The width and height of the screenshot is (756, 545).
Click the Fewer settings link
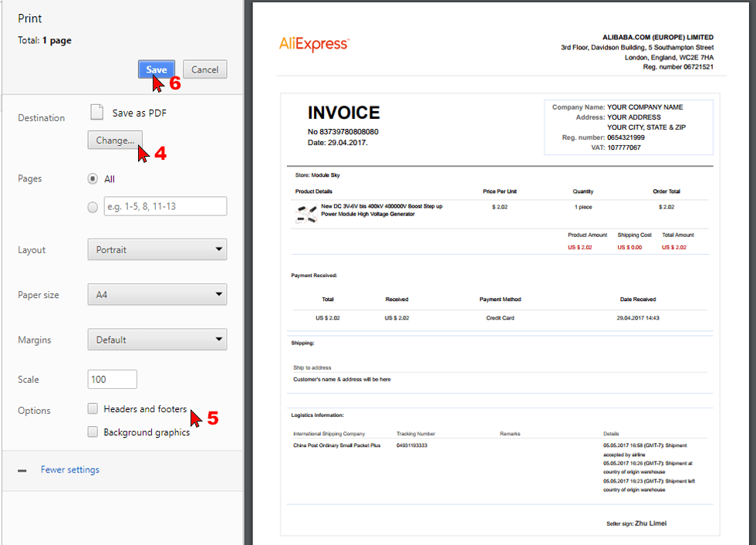70,470
